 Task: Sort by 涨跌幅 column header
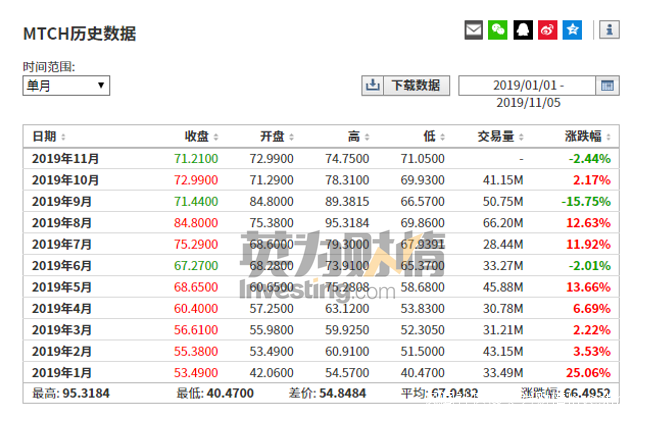[587, 137]
